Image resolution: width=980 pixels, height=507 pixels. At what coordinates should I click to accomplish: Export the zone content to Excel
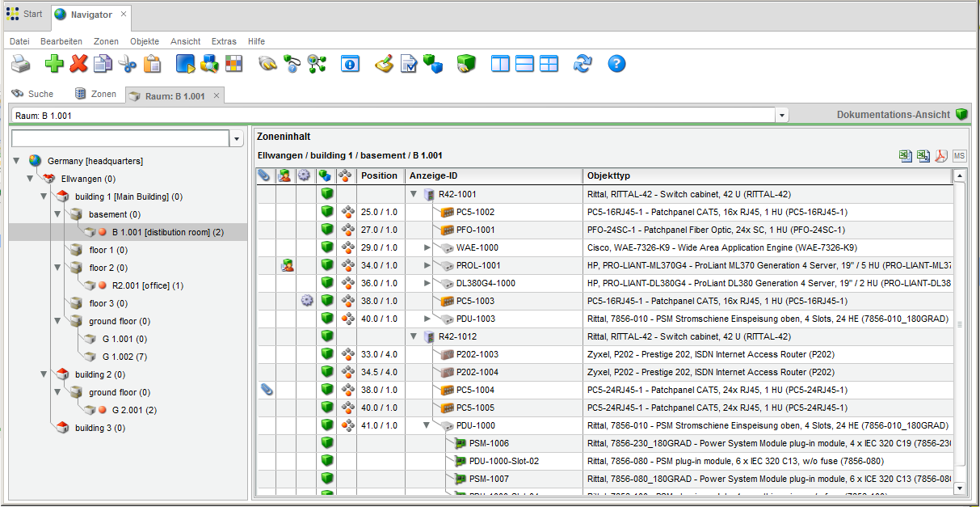click(x=906, y=155)
